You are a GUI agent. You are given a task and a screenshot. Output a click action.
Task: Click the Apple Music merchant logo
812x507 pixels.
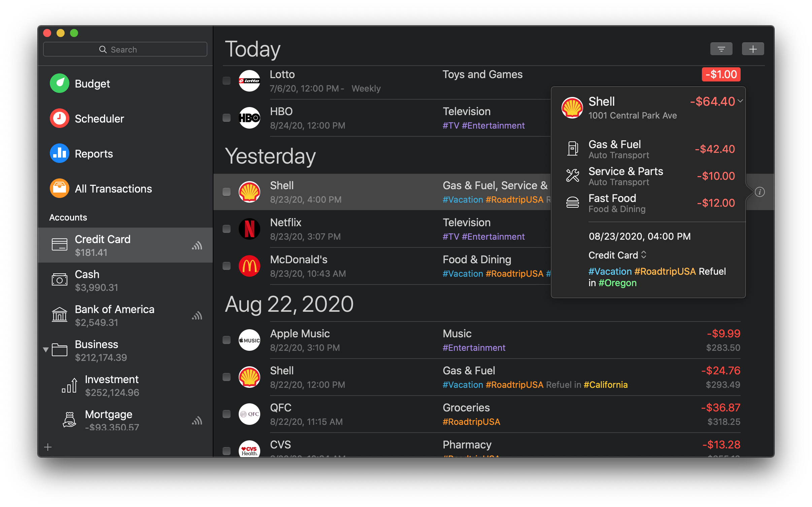pyautogui.click(x=249, y=340)
